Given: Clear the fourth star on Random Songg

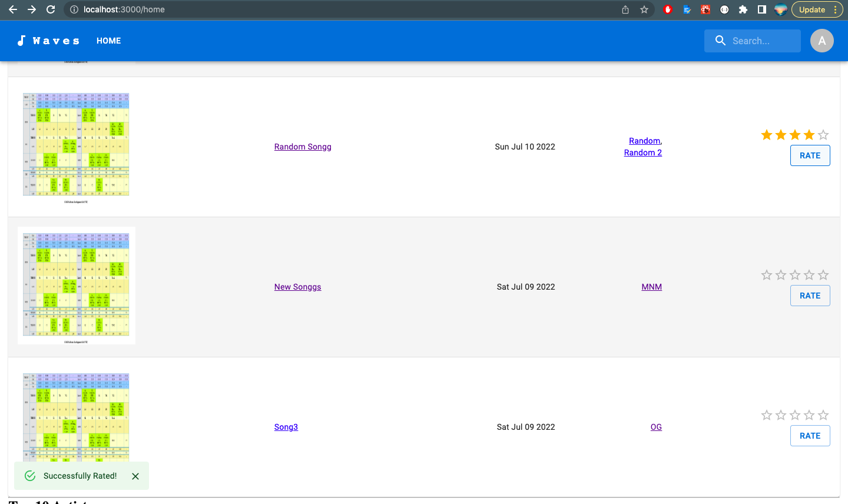Looking at the screenshot, I should pyautogui.click(x=809, y=135).
